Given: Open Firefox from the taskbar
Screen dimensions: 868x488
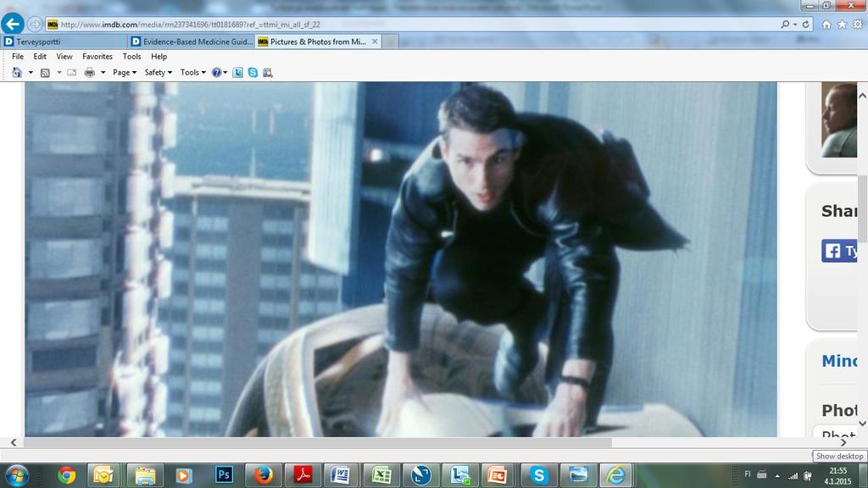Looking at the screenshot, I should (264, 475).
